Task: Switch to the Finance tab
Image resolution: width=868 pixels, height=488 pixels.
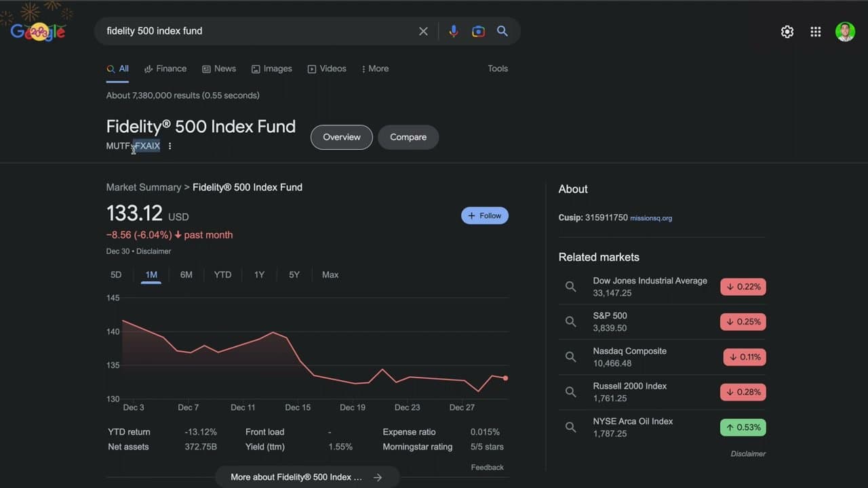Action: [165, 68]
